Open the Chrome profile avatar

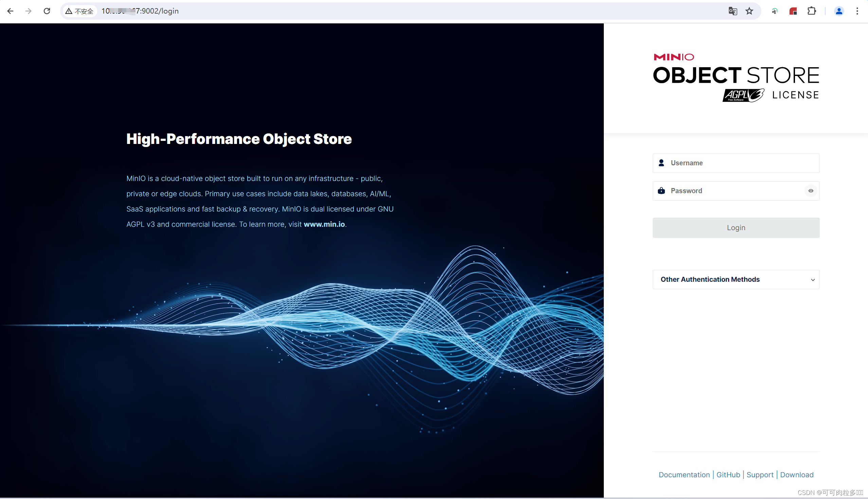pyautogui.click(x=838, y=11)
